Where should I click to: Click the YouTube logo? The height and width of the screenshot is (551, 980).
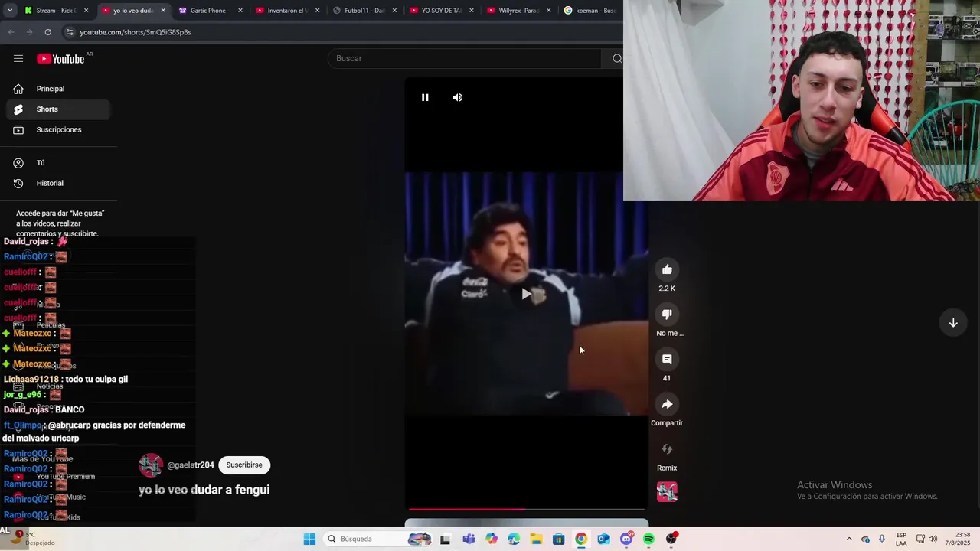point(61,59)
